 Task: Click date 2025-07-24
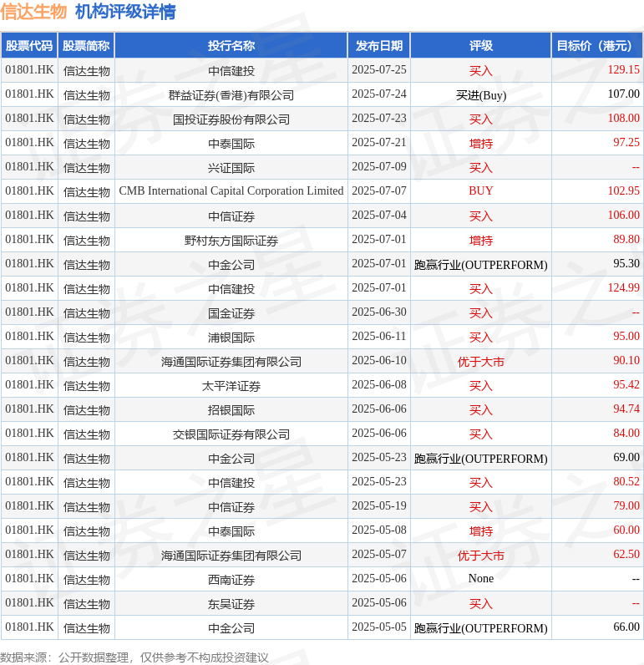379,94
